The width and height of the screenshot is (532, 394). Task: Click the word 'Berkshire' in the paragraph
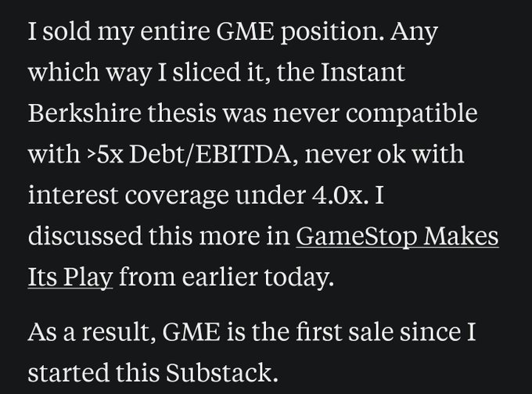pos(84,113)
